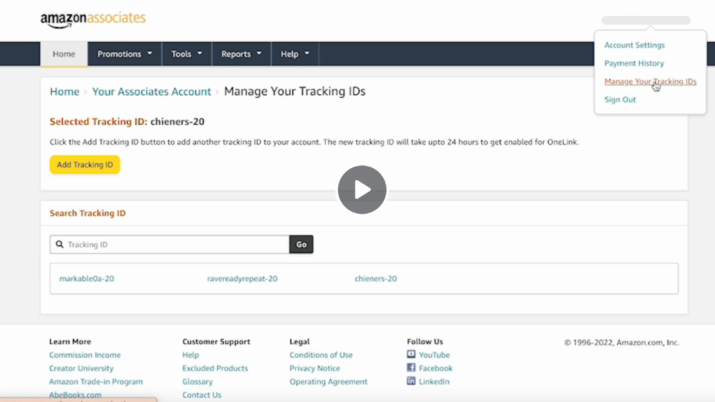The image size is (715, 402).
Task: Open the Privacy Notice link
Action: click(315, 368)
